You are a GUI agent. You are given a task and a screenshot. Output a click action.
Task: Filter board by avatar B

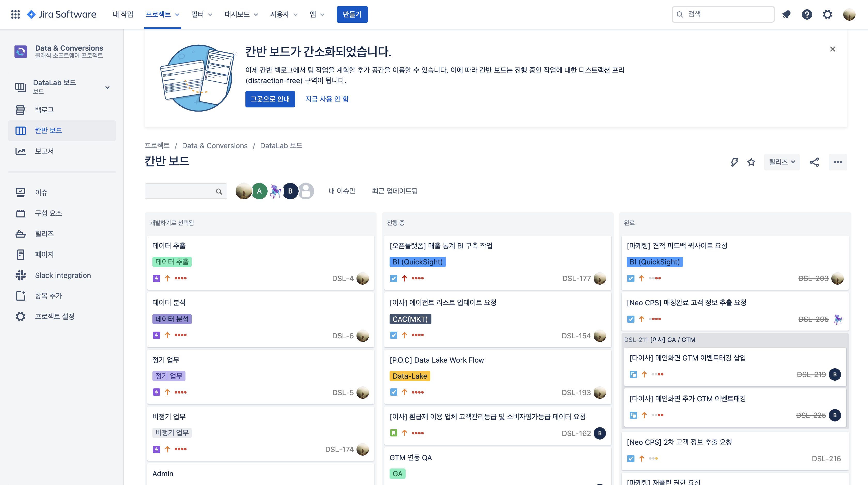tap(290, 191)
